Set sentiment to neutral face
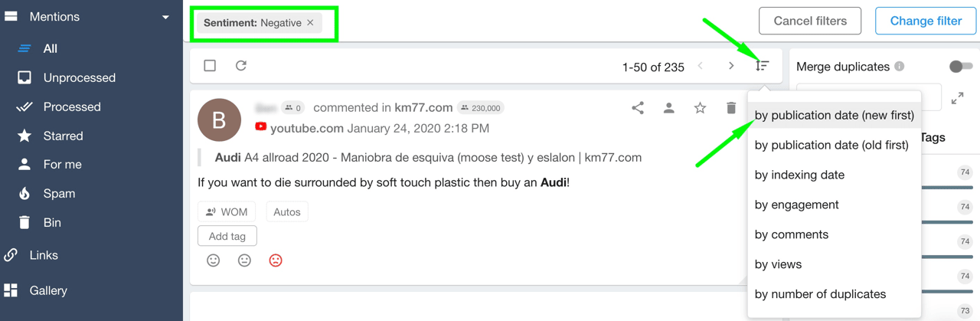980x321 pixels. [244, 260]
